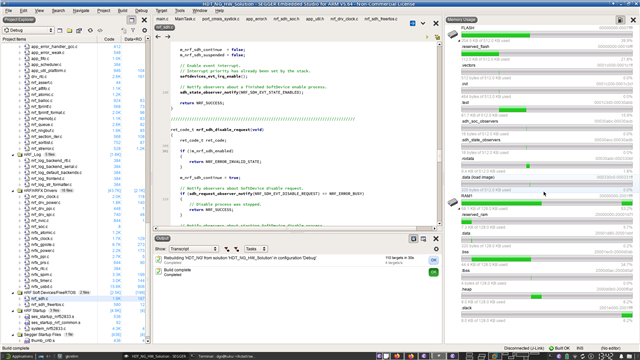Click the folder icon in project toolbar
This screenshot has height=360, width=640.
point(69,30)
